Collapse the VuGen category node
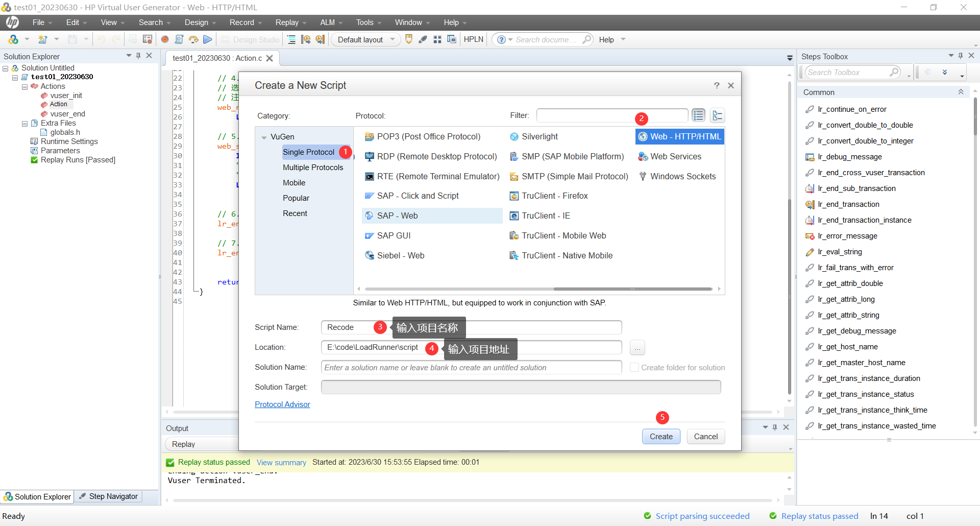Viewport: 980px width, 526px height. click(x=264, y=137)
